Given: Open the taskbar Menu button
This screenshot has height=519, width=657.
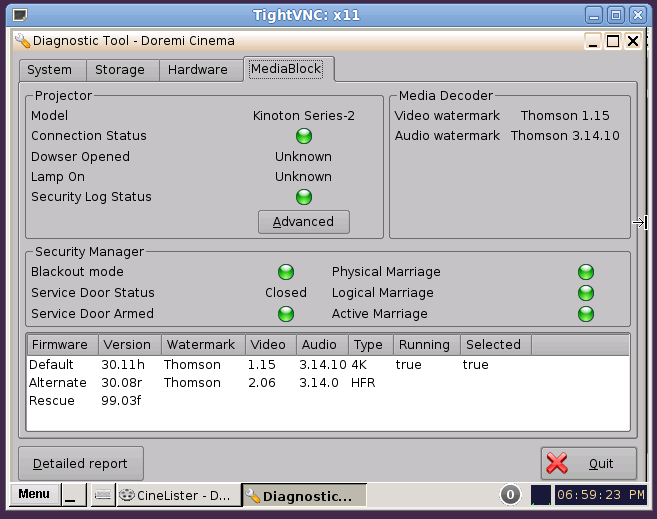Looking at the screenshot, I should (x=34, y=494).
